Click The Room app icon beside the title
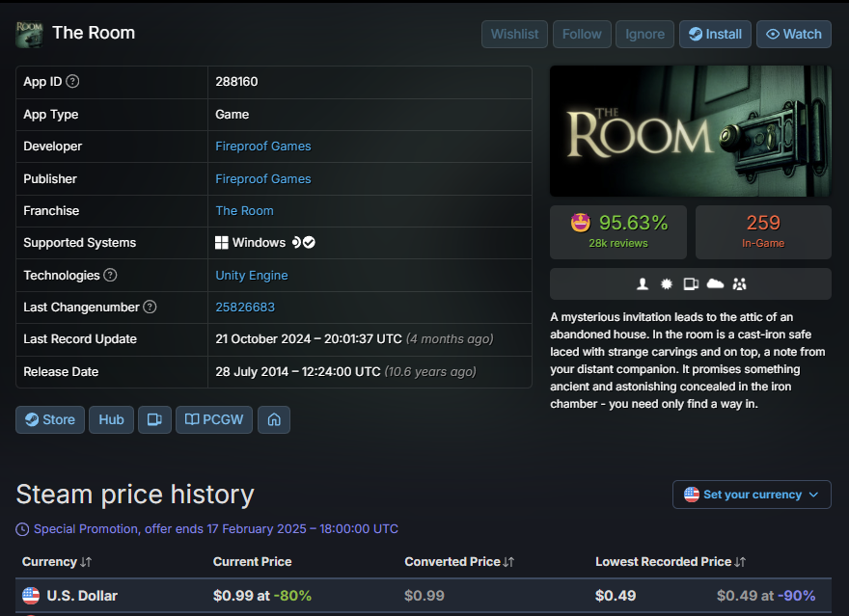 coord(29,34)
